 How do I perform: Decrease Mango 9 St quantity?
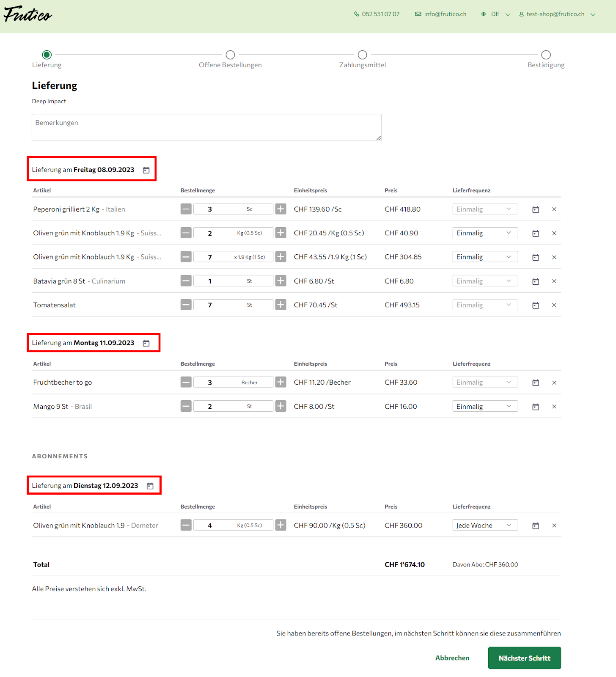tap(186, 406)
